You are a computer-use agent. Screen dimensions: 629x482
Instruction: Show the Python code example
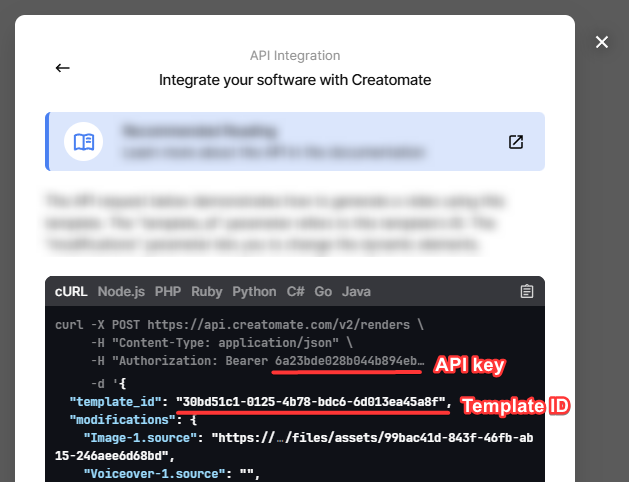pos(254,292)
